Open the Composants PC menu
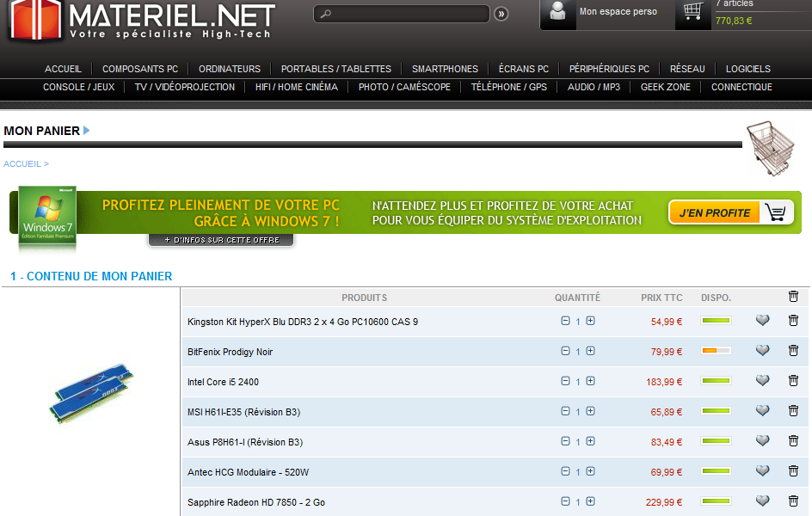 click(140, 69)
